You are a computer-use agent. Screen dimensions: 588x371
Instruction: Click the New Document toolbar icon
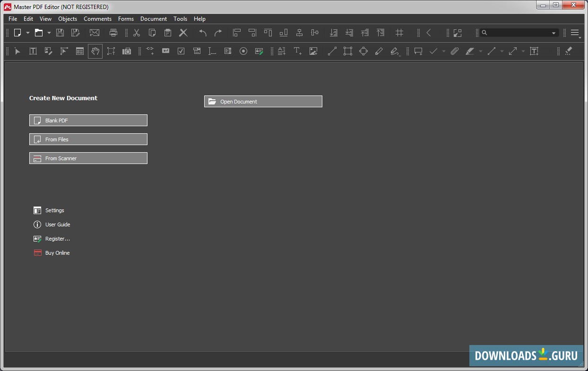pos(17,33)
